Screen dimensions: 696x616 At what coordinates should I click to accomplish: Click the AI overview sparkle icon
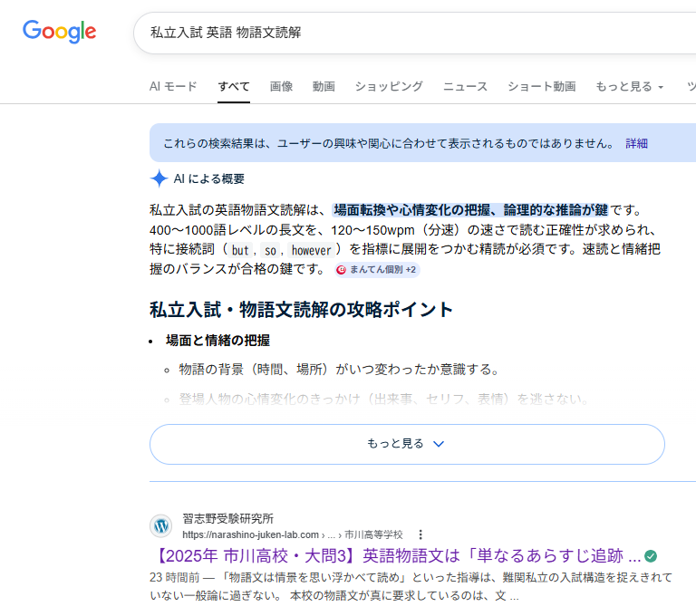pyautogui.click(x=159, y=178)
